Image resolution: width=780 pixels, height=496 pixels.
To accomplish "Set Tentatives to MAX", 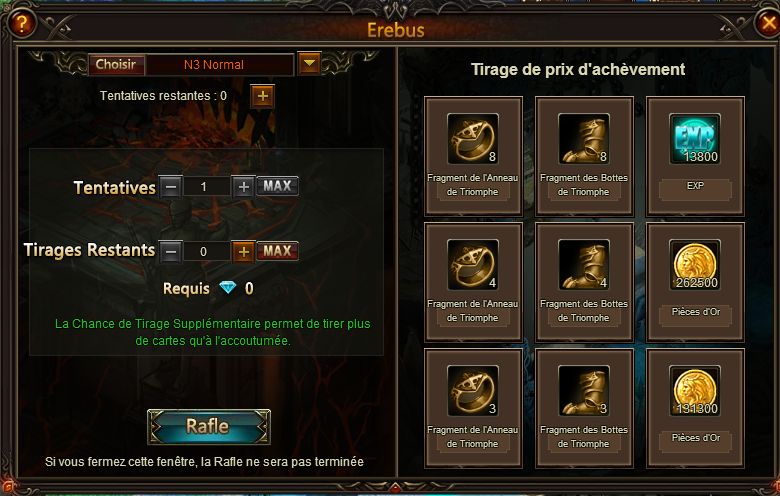I will pos(277,186).
